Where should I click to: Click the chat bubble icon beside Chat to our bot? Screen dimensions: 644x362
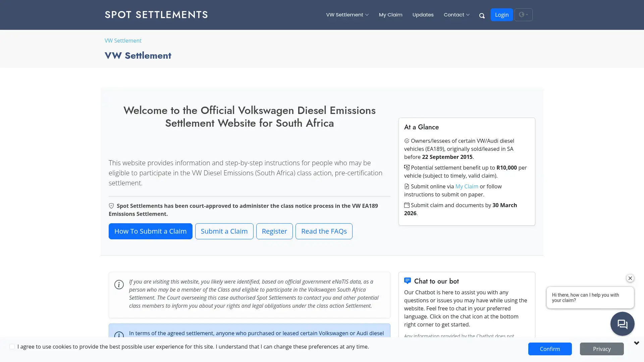point(407,281)
